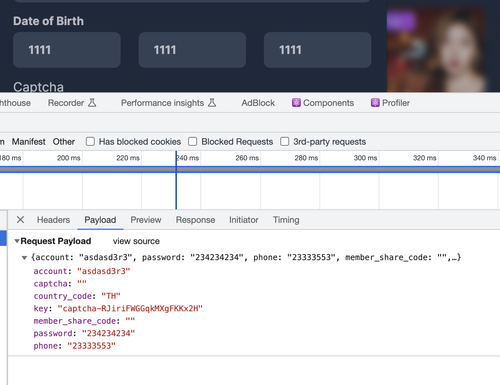Collapse the Request Payload section
Image resolution: width=500 pixels, height=385 pixels.
(17, 241)
